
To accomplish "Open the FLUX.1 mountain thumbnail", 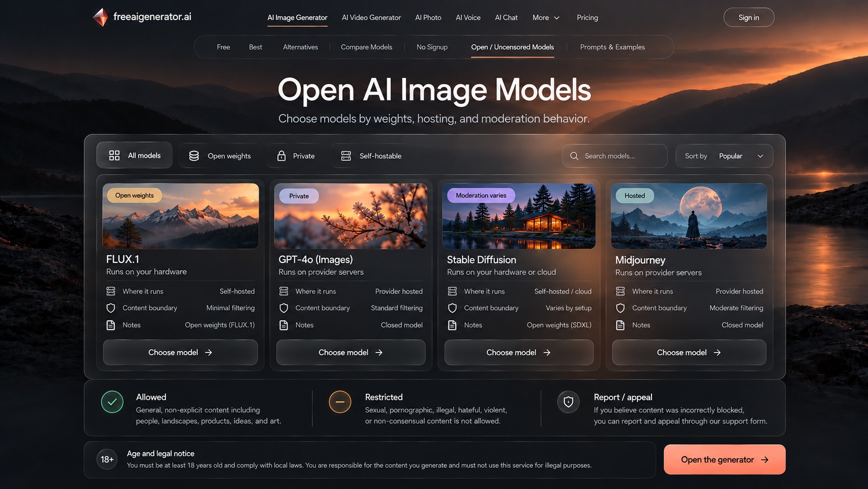I will click(x=181, y=216).
